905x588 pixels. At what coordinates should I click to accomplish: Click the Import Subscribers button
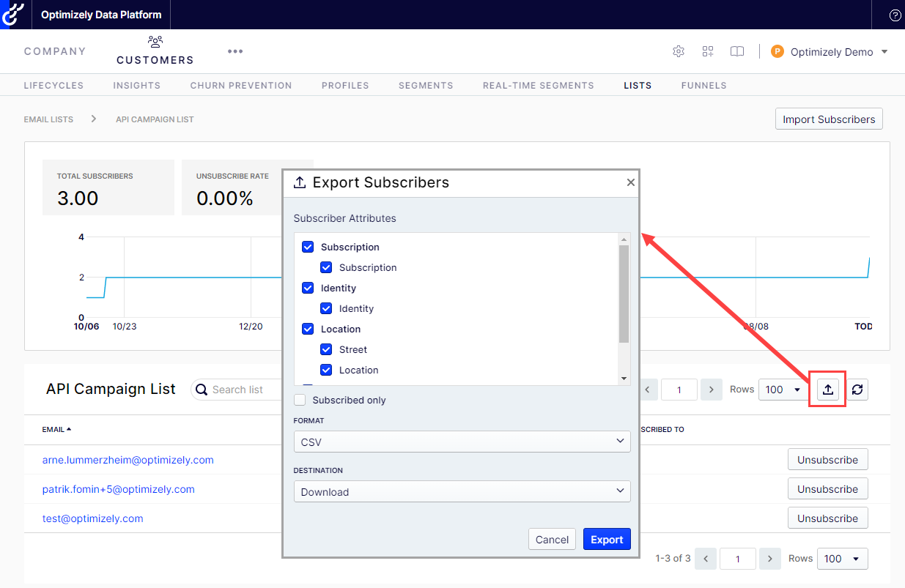pyautogui.click(x=829, y=119)
